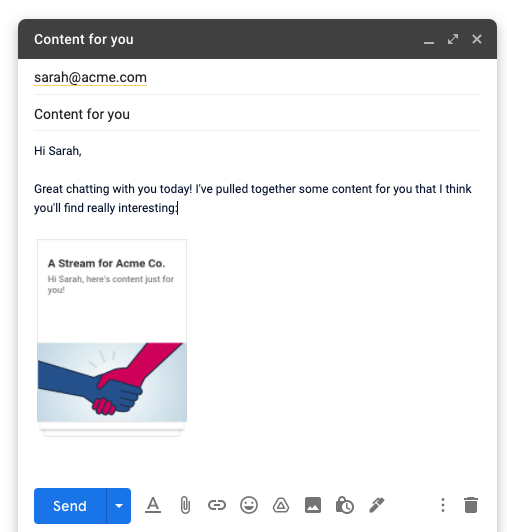Open text formatting options
This screenshot has width=507, height=532.
point(153,505)
